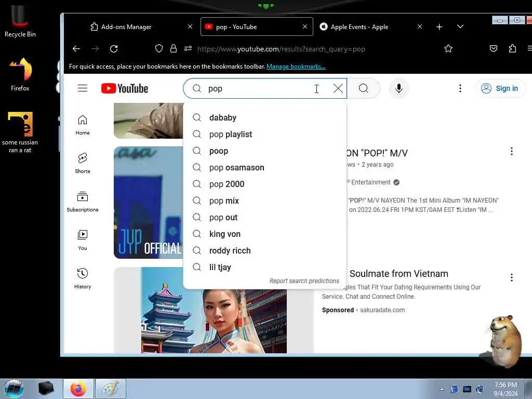Choose the 'pop osamason' suggestion
Screen dimensions: 532x399
pos(264,168)
